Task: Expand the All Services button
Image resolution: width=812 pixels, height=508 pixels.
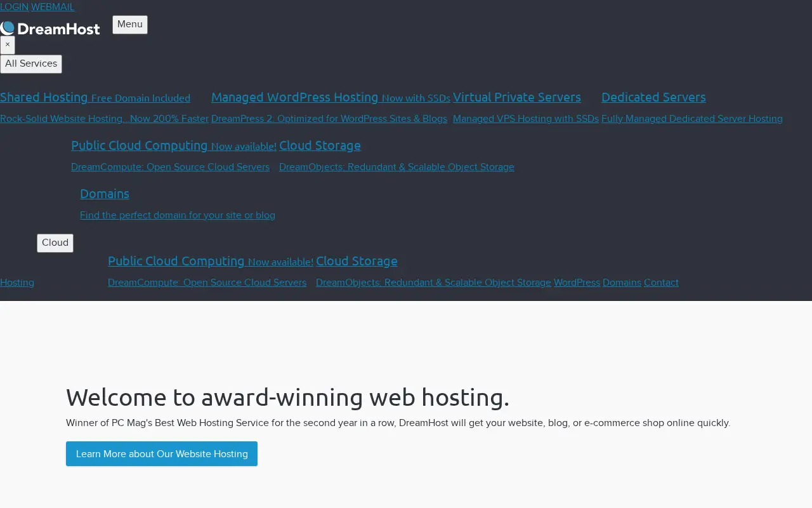Action: click(x=31, y=64)
